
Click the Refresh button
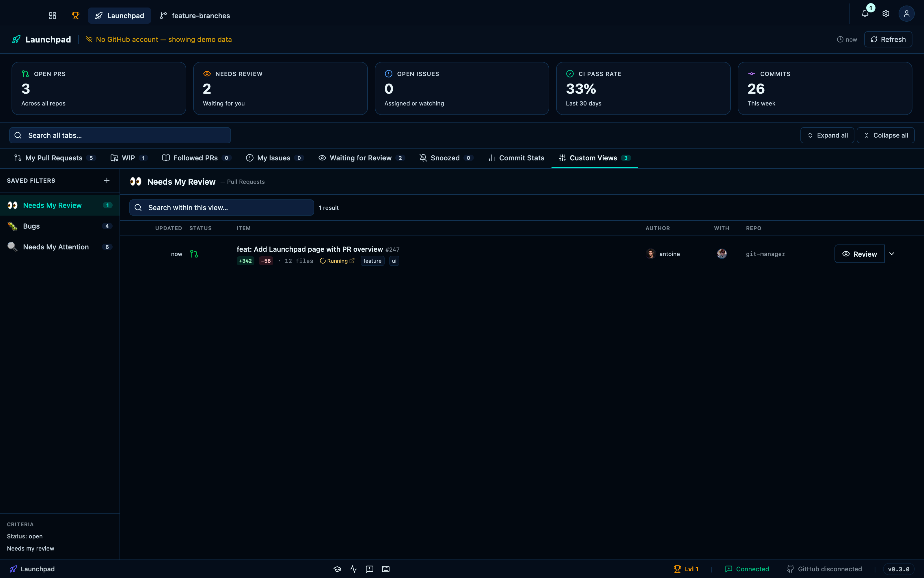pyautogui.click(x=888, y=39)
